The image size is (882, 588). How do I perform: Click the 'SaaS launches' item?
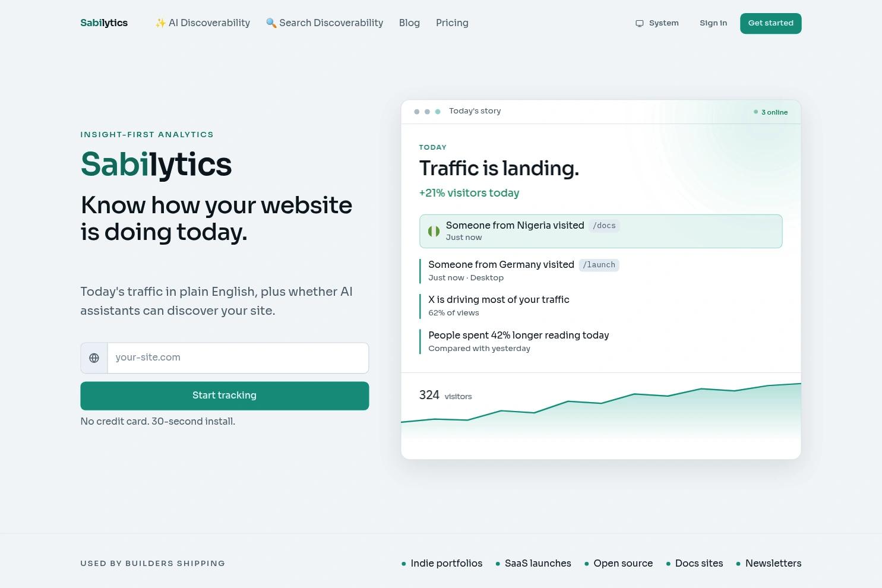point(533,564)
